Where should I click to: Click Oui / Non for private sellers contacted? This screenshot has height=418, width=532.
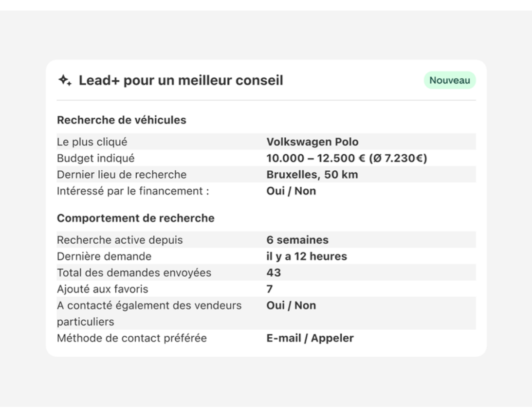(291, 306)
